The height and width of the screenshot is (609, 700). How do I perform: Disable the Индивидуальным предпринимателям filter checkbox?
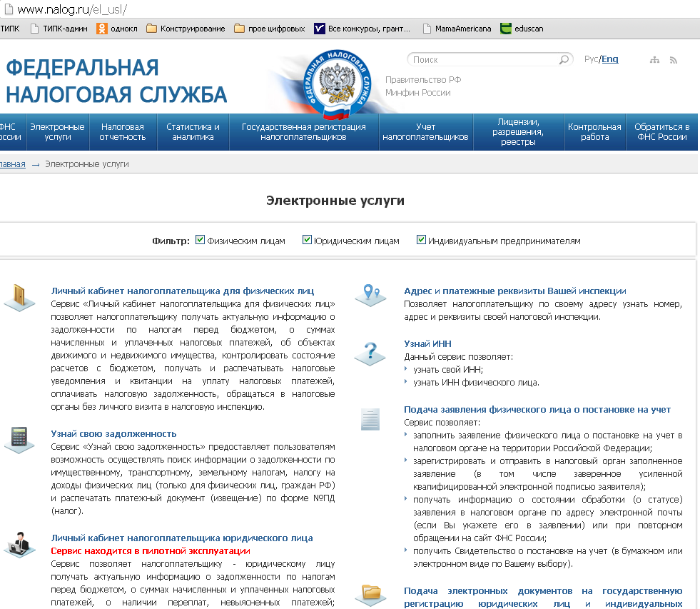[x=422, y=240]
